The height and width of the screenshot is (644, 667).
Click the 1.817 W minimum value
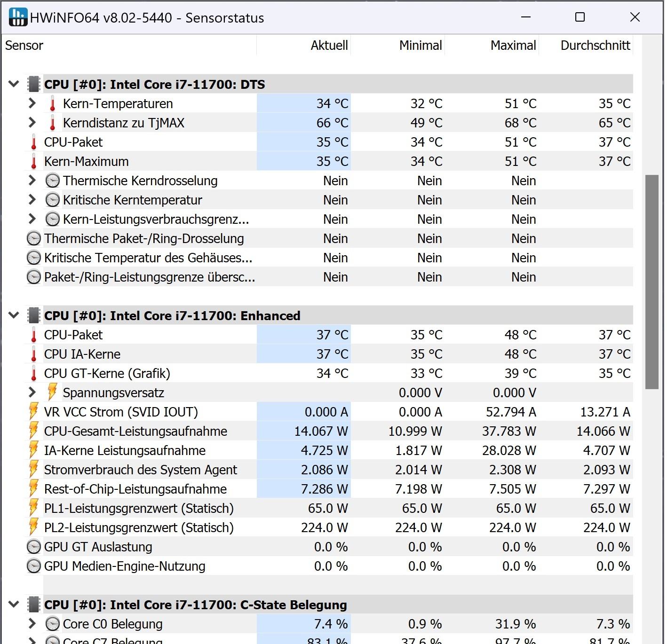pyautogui.click(x=418, y=450)
